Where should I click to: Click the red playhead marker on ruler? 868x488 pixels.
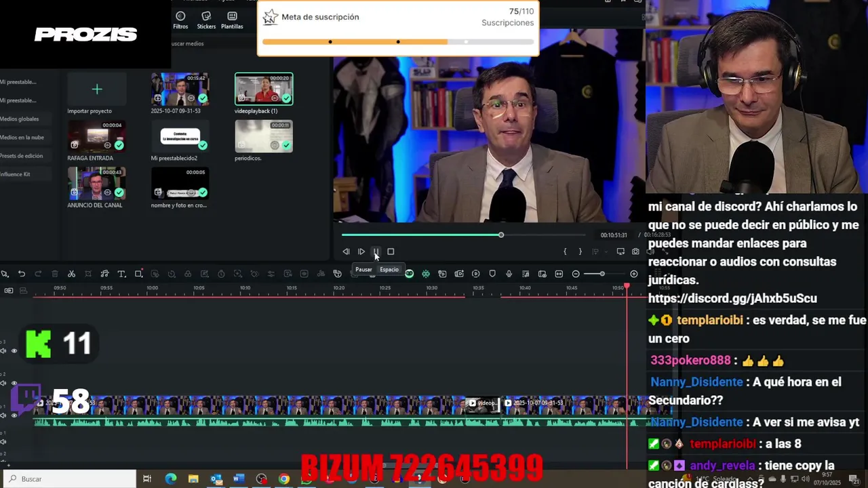click(x=627, y=287)
